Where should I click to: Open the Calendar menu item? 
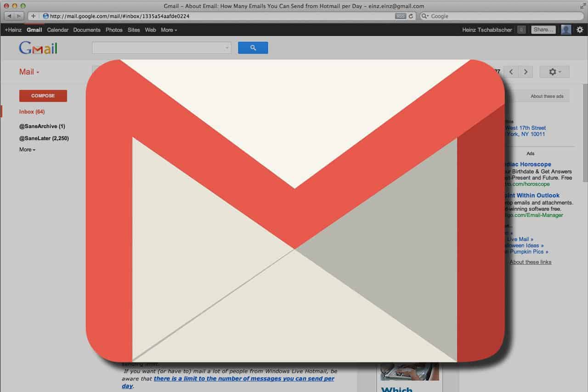tap(57, 29)
